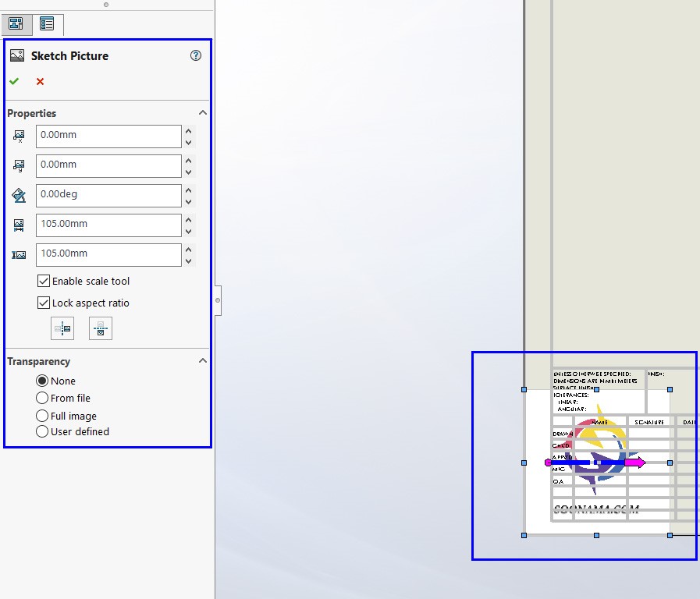
Task: Collapse the Properties section
Action: pos(203,112)
